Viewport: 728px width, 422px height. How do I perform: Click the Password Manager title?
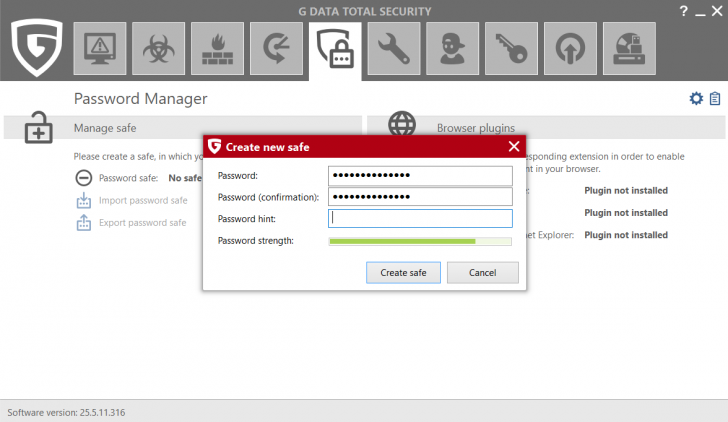click(x=141, y=99)
